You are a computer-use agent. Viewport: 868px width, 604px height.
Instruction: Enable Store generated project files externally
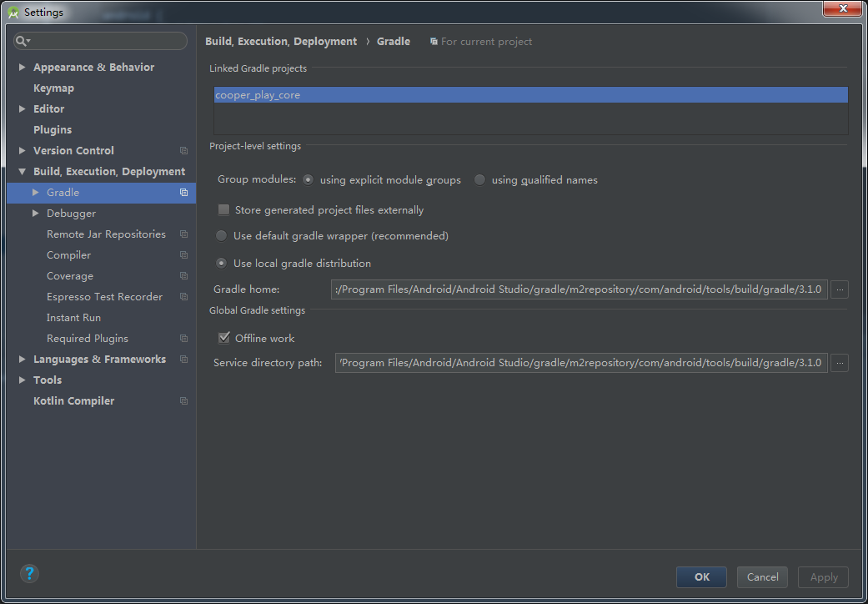[223, 209]
